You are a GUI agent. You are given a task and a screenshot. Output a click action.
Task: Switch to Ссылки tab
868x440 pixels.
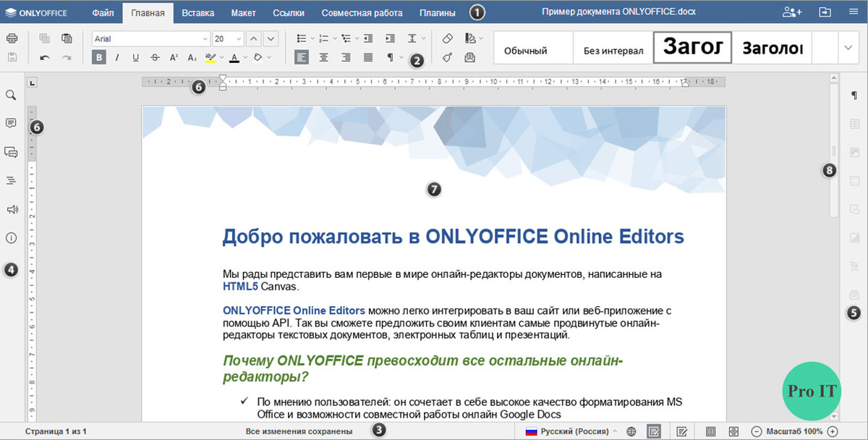[x=289, y=13]
